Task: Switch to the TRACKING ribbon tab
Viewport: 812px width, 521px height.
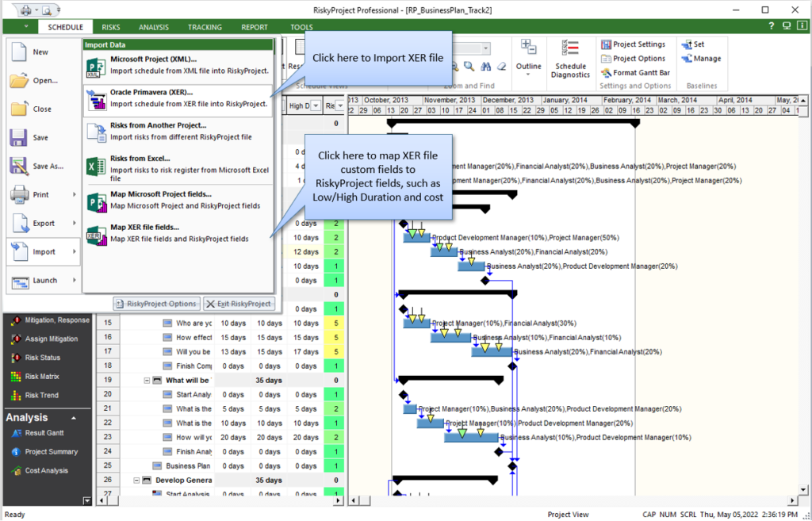Action: point(205,26)
